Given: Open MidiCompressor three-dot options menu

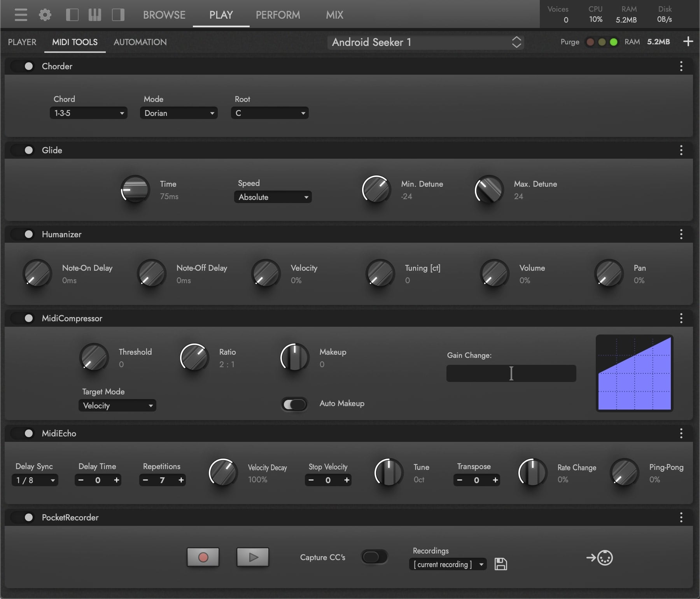Looking at the screenshot, I should [681, 318].
